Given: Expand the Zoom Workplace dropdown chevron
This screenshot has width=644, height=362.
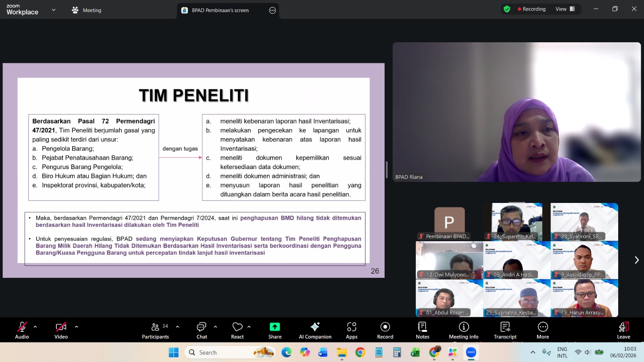Looking at the screenshot, I should [x=54, y=10].
